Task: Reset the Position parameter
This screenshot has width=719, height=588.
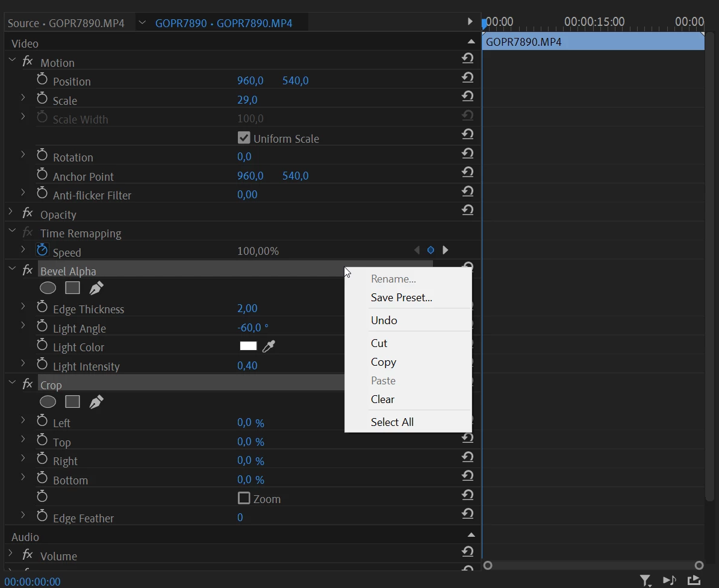Action: (467, 78)
